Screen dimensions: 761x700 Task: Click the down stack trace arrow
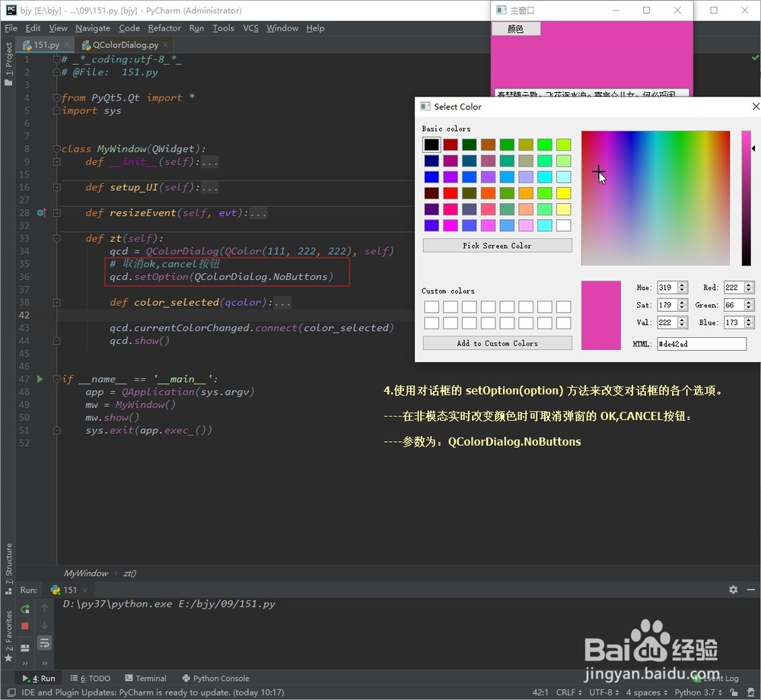click(x=44, y=625)
